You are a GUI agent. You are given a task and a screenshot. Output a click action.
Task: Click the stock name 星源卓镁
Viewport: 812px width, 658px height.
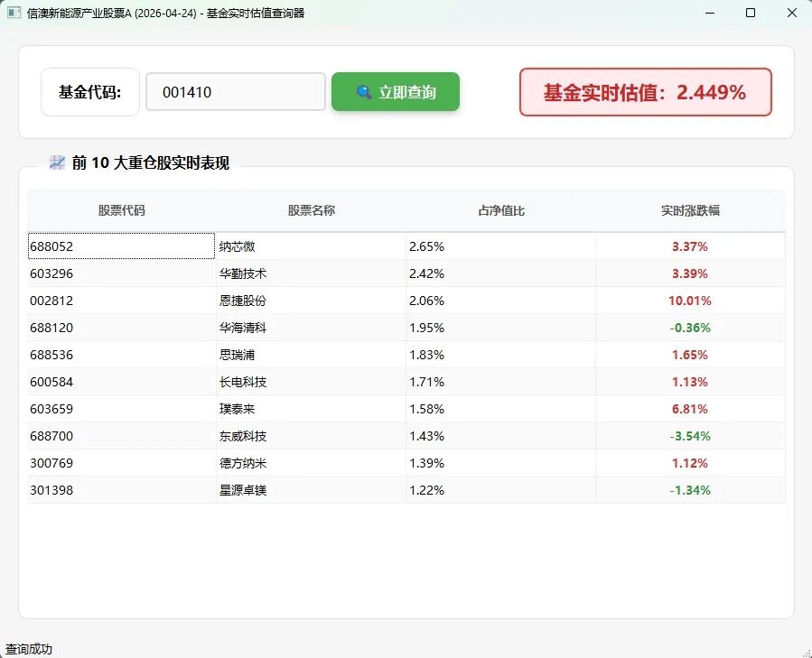(243, 490)
